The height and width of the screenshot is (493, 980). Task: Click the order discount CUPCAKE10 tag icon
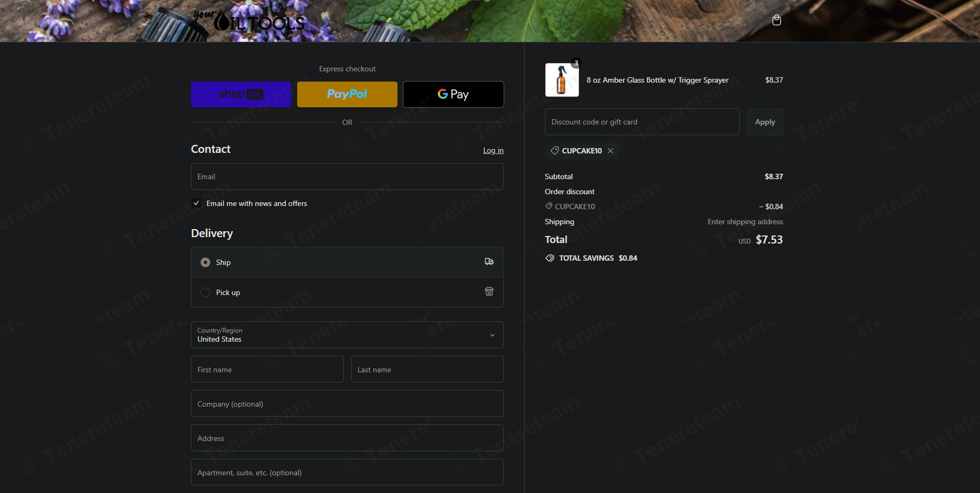[x=549, y=206]
